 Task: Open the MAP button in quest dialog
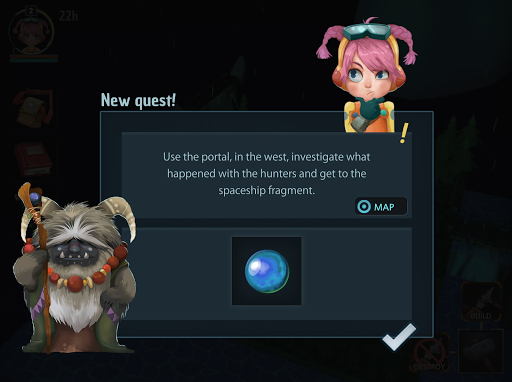coord(381,207)
